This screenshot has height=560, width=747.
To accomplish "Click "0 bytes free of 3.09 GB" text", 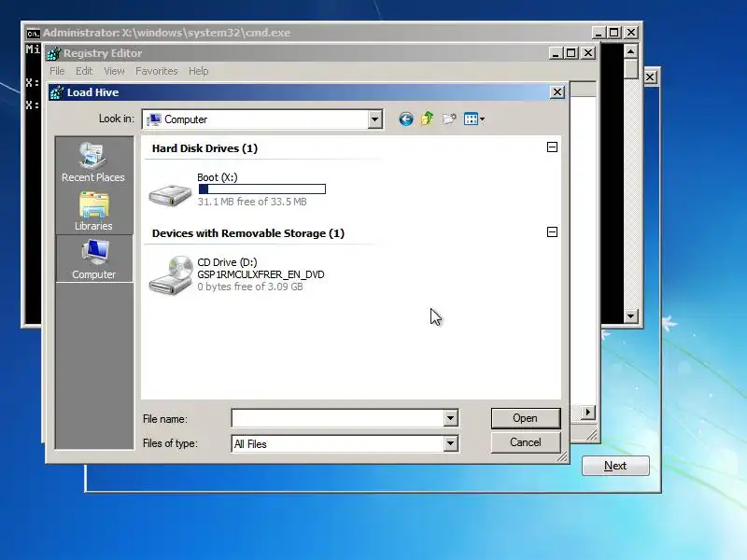I will coord(250,287).
